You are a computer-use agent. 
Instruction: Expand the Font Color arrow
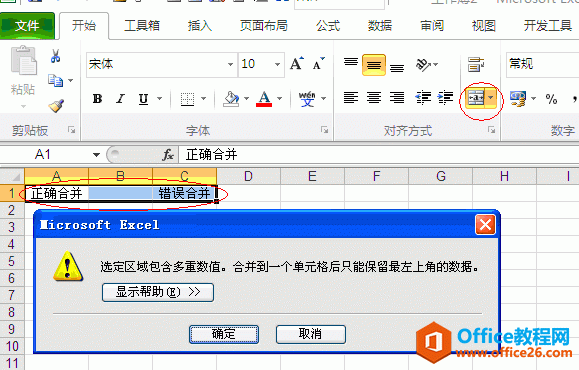coord(280,99)
